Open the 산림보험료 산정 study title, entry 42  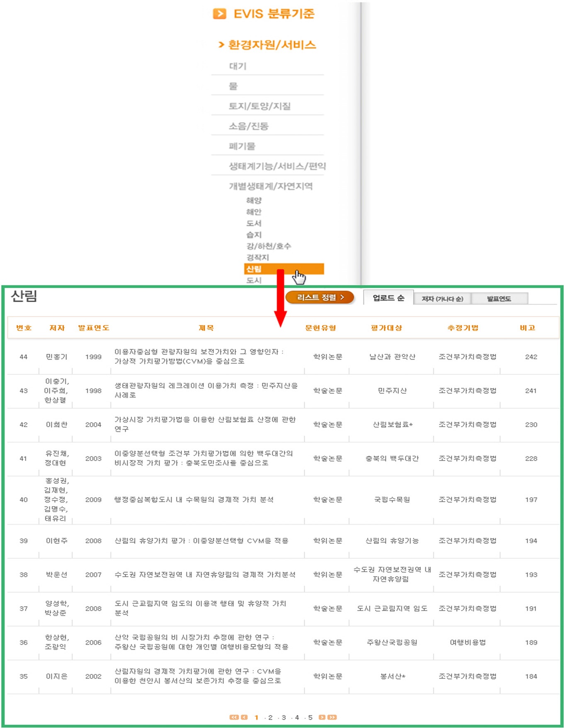[205, 424]
